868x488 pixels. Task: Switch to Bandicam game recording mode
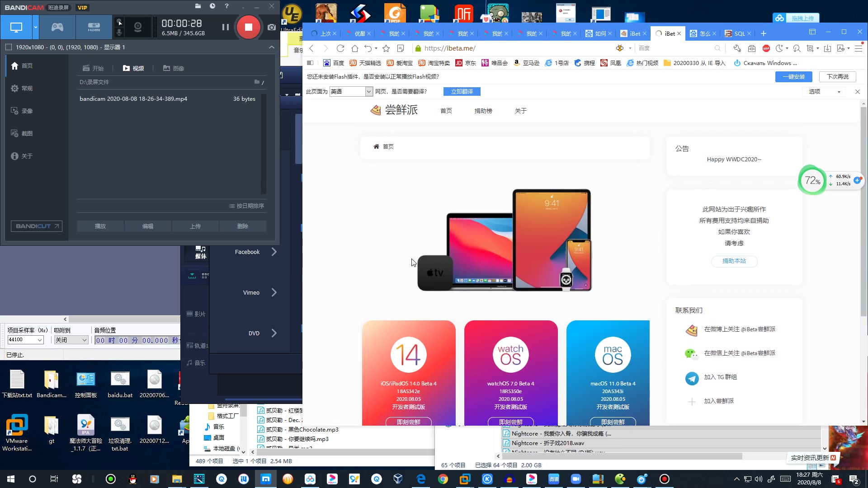point(57,27)
